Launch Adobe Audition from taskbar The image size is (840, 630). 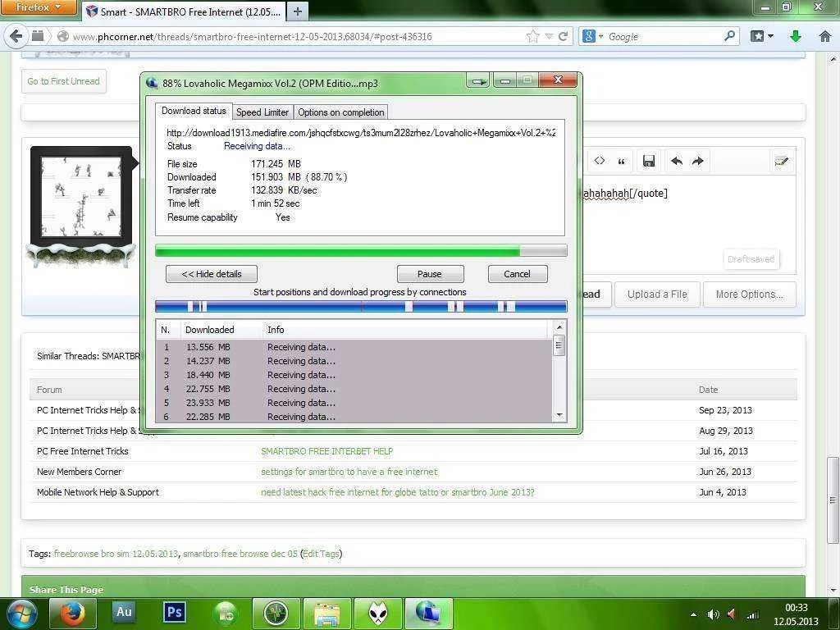click(x=124, y=612)
